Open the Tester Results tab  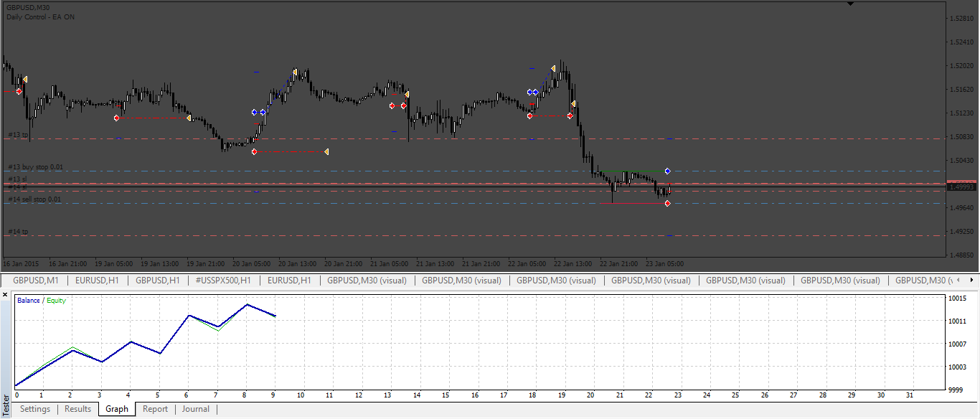click(x=77, y=409)
